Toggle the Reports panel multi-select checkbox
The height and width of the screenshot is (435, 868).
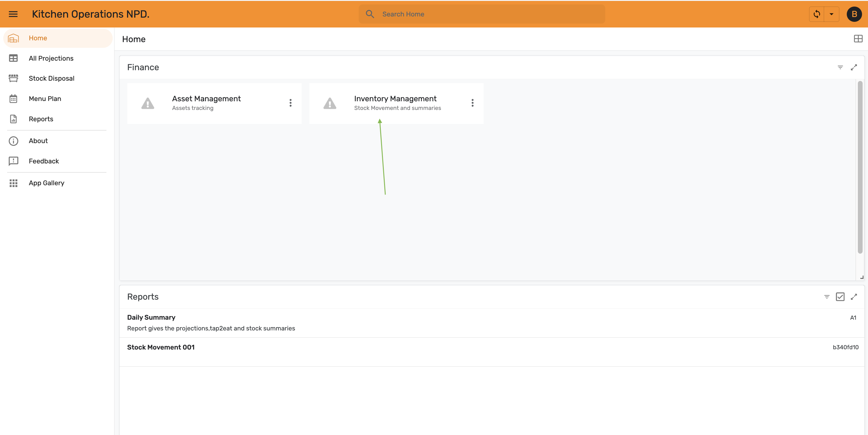coord(841,297)
